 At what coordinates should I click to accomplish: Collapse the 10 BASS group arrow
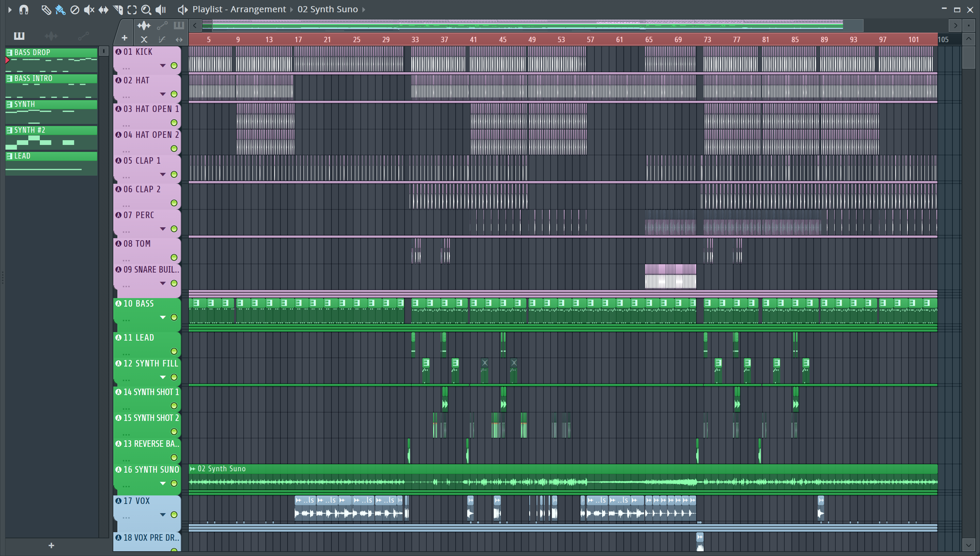click(x=163, y=317)
